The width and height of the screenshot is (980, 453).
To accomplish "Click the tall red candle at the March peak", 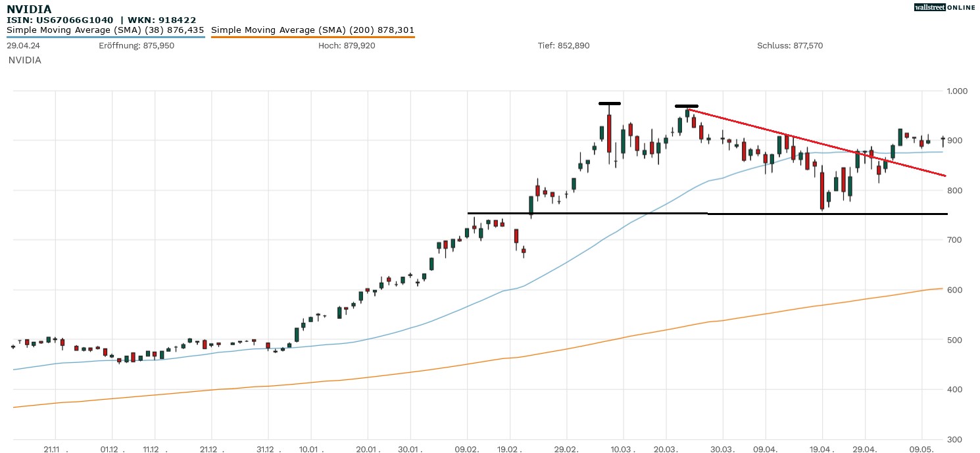I will tap(609, 135).
